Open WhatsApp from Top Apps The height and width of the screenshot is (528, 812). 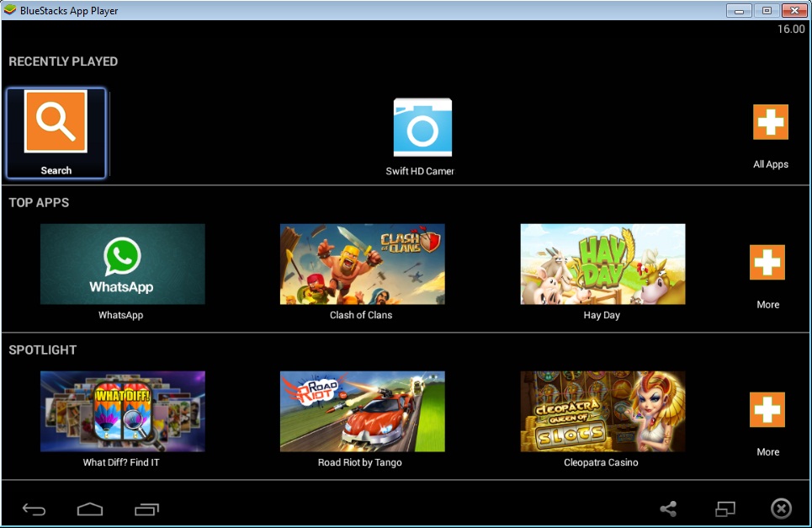click(122, 263)
